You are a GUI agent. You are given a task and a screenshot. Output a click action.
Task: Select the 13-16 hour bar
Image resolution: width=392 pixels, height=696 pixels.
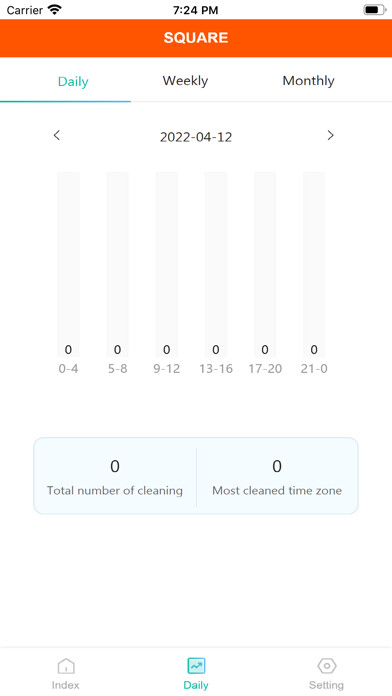pyautogui.click(x=216, y=265)
